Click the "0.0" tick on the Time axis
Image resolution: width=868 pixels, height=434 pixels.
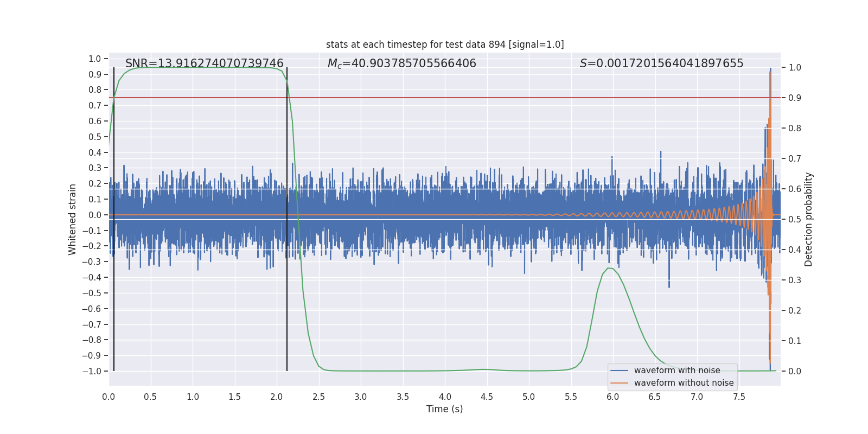click(x=108, y=397)
